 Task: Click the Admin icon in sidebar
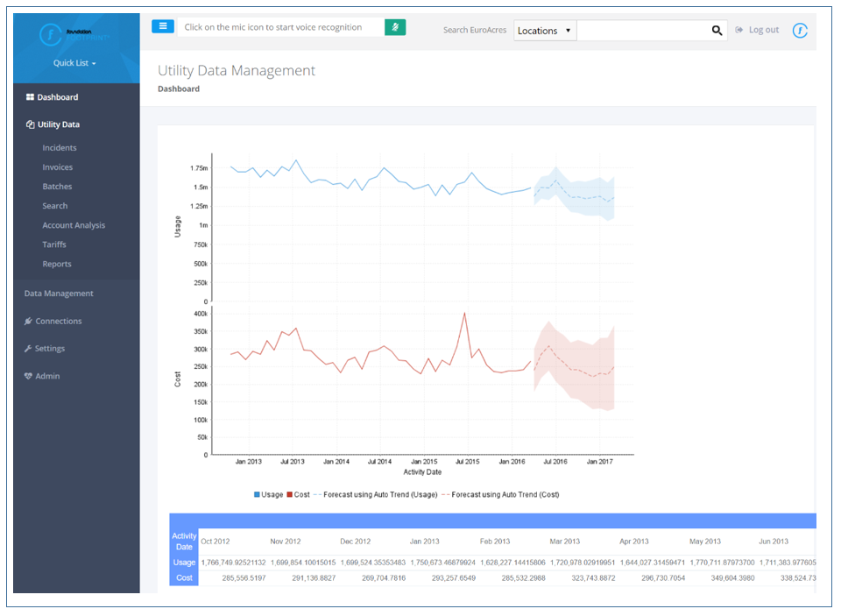coord(27,375)
